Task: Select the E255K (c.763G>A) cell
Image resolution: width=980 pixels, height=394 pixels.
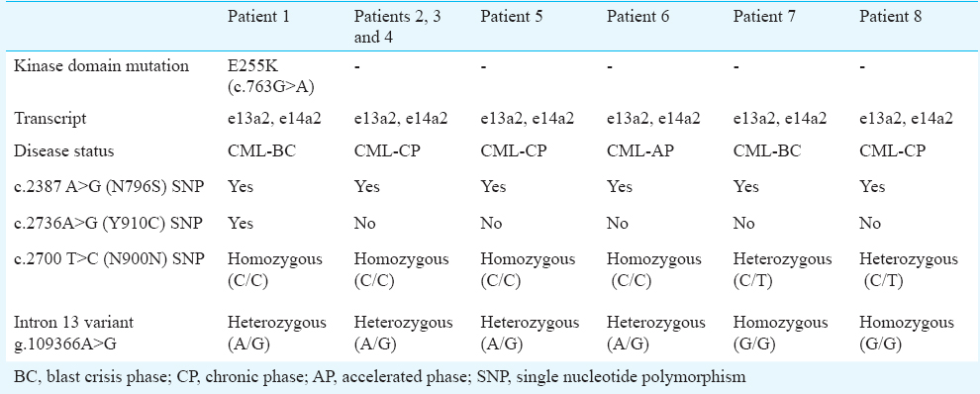Action: (x=271, y=76)
